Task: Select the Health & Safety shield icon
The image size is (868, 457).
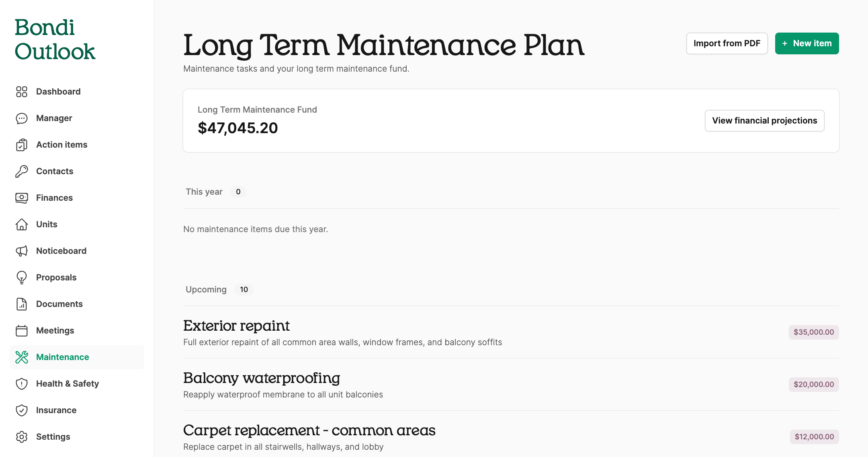Action: tap(22, 384)
